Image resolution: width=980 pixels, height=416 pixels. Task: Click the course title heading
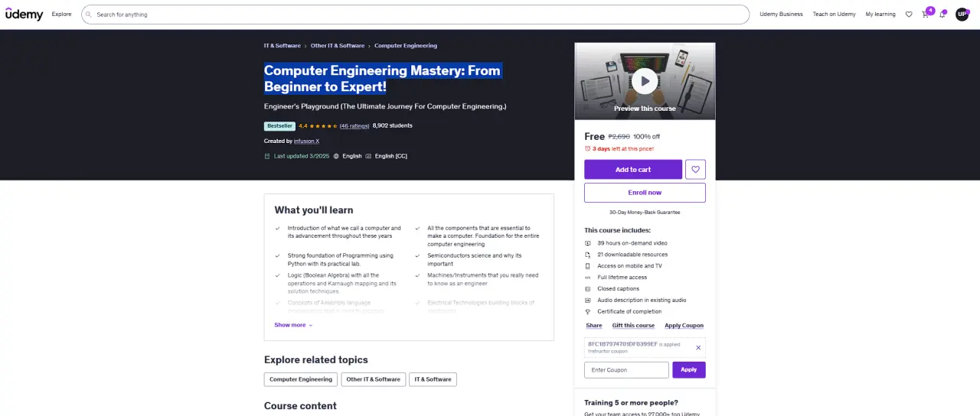pyautogui.click(x=382, y=79)
